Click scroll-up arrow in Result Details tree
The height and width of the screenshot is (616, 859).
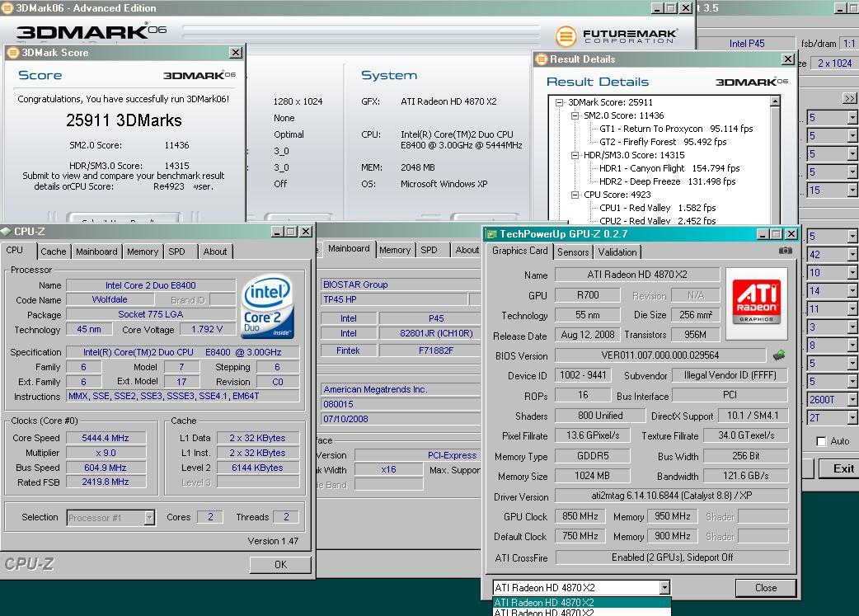[x=775, y=101]
